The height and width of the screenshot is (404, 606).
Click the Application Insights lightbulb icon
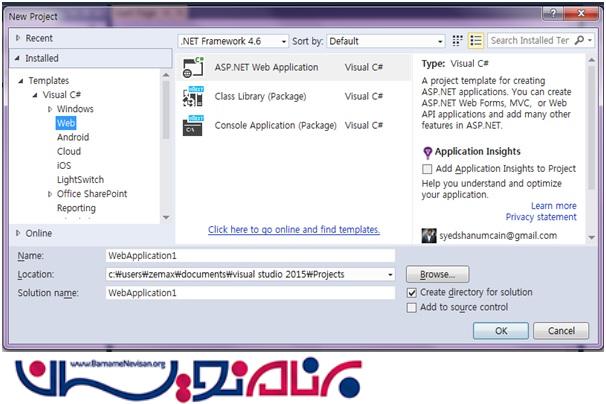coord(427,152)
